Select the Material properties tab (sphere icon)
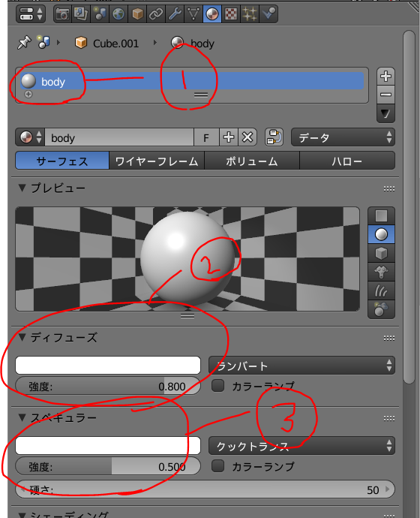420x518 pixels. [212, 14]
